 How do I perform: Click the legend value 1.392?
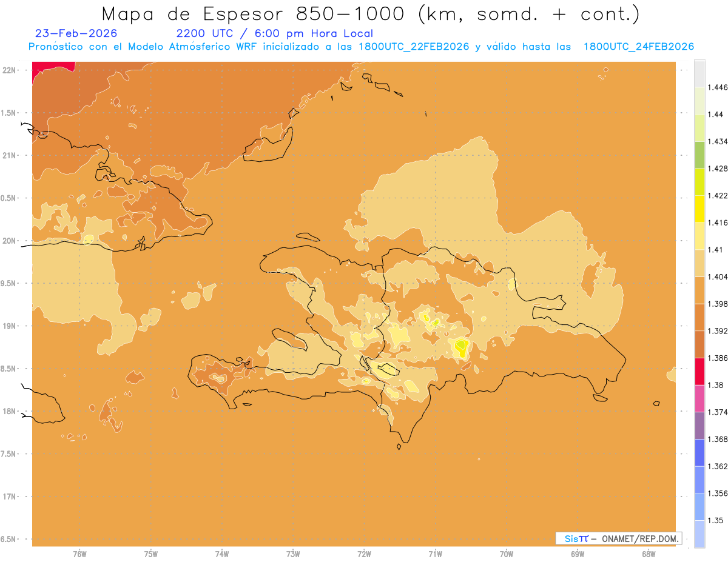click(x=719, y=331)
